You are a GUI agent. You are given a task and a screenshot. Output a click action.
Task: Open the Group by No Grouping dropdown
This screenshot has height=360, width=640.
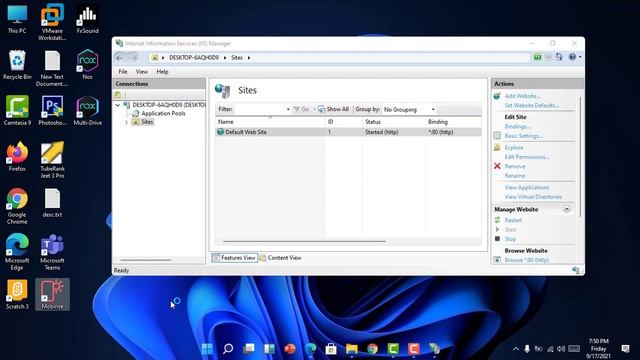pyautogui.click(x=433, y=109)
